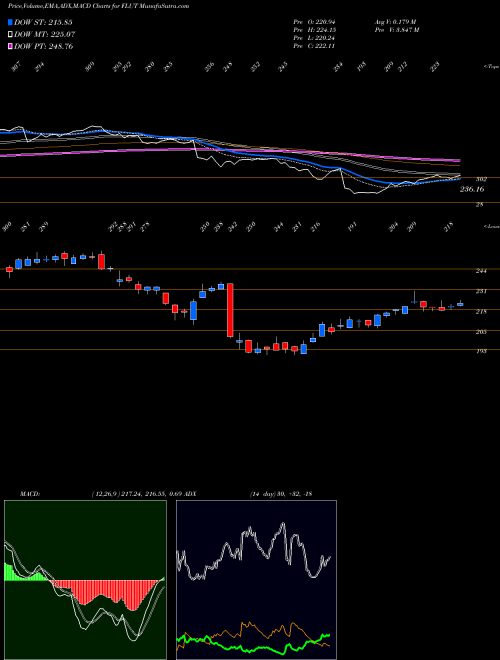Click the 'Pre O: 220.94' open value

click(x=314, y=21)
